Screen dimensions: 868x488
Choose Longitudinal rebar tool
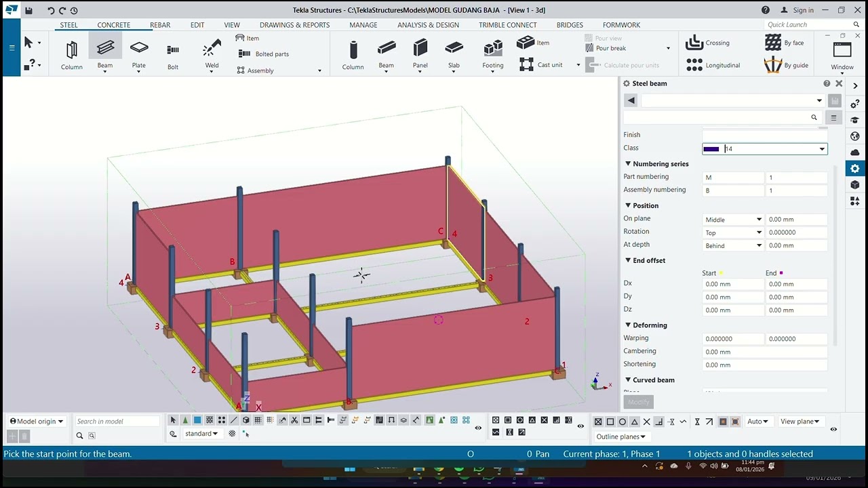(x=713, y=65)
